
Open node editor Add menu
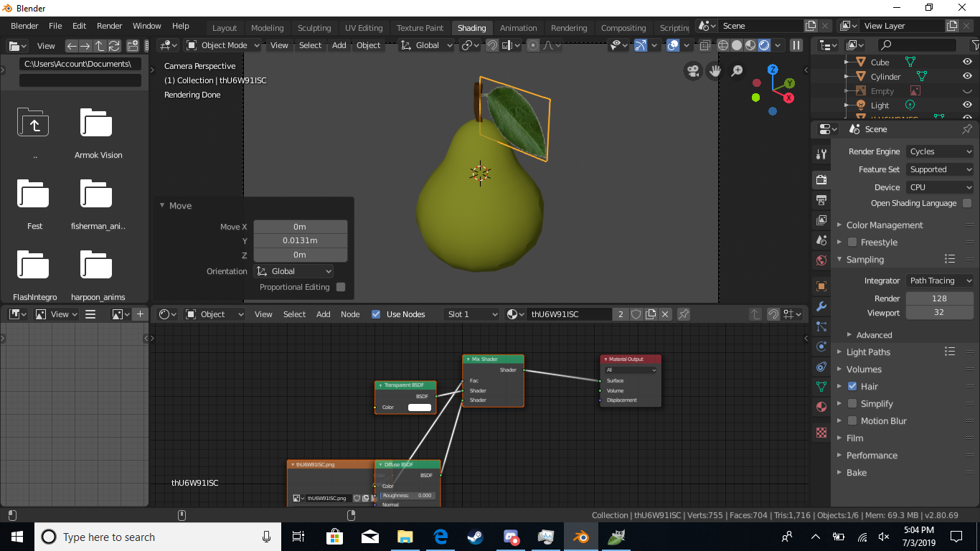(324, 314)
